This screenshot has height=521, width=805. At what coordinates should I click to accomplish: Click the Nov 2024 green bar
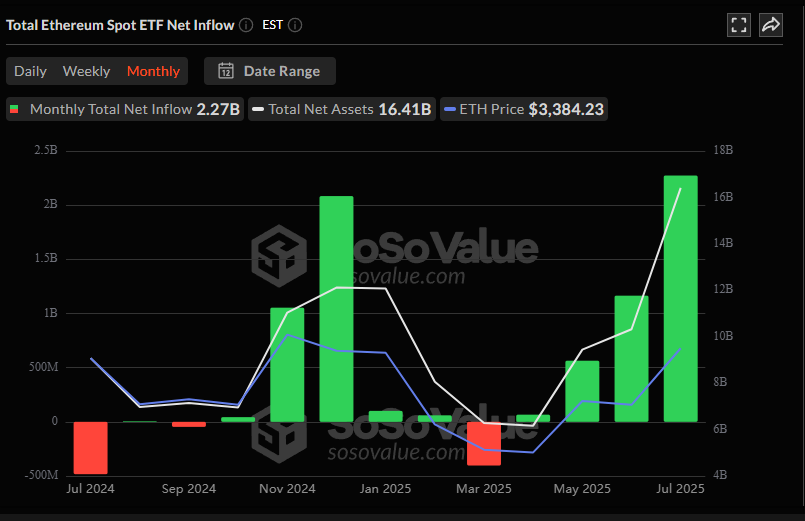(x=287, y=365)
